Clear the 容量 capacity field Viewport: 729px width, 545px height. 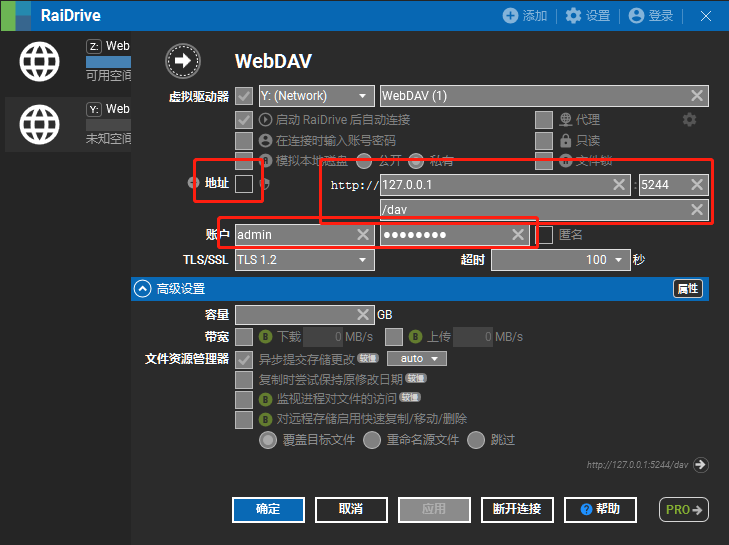pos(363,315)
